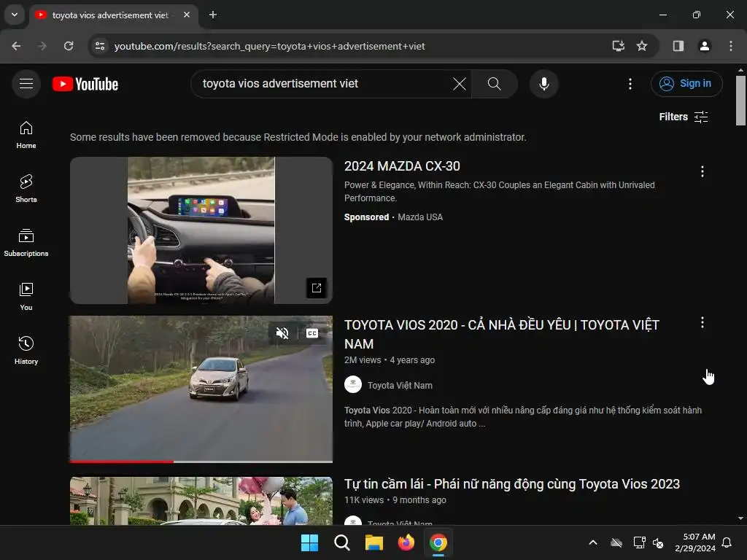Open a new browser tab
The image size is (747, 560).
[213, 15]
